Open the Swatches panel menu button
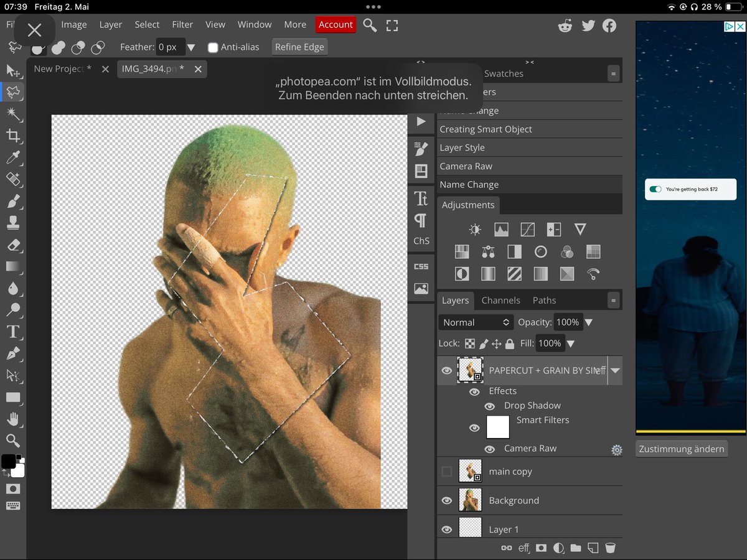Viewport: 747px width, 560px height. point(614,73)
